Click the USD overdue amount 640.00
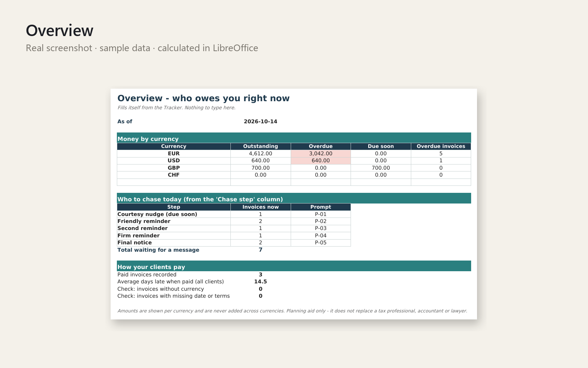This screenshot has width=588, height=368. tap(320, 160)
